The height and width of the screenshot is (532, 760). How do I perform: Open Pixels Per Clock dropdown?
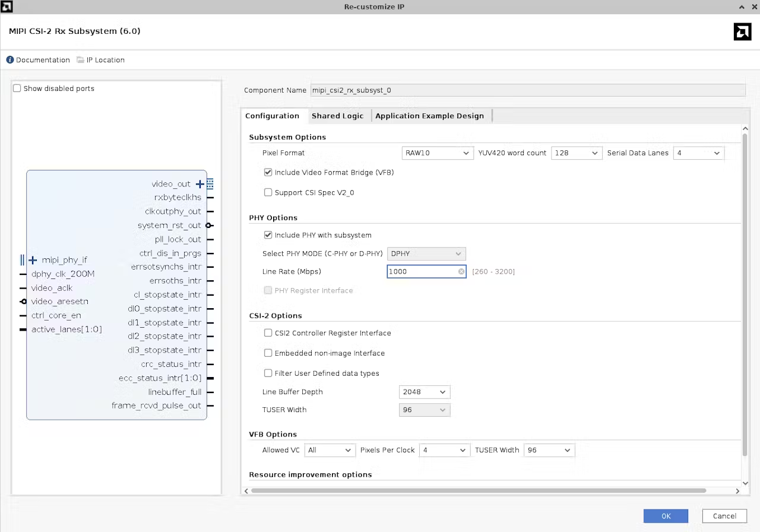[445, 450]
